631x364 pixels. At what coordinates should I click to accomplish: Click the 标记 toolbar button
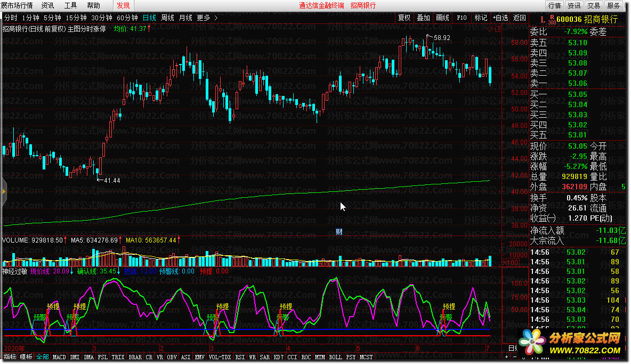click(x=481, y=18)
